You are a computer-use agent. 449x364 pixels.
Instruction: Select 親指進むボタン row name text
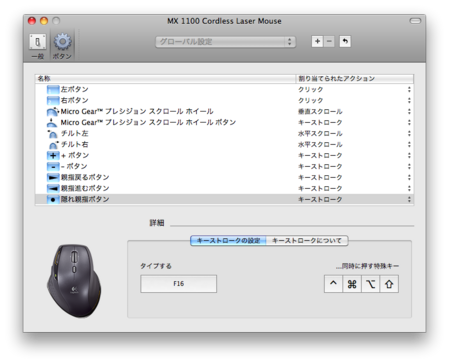coord(85,188)
